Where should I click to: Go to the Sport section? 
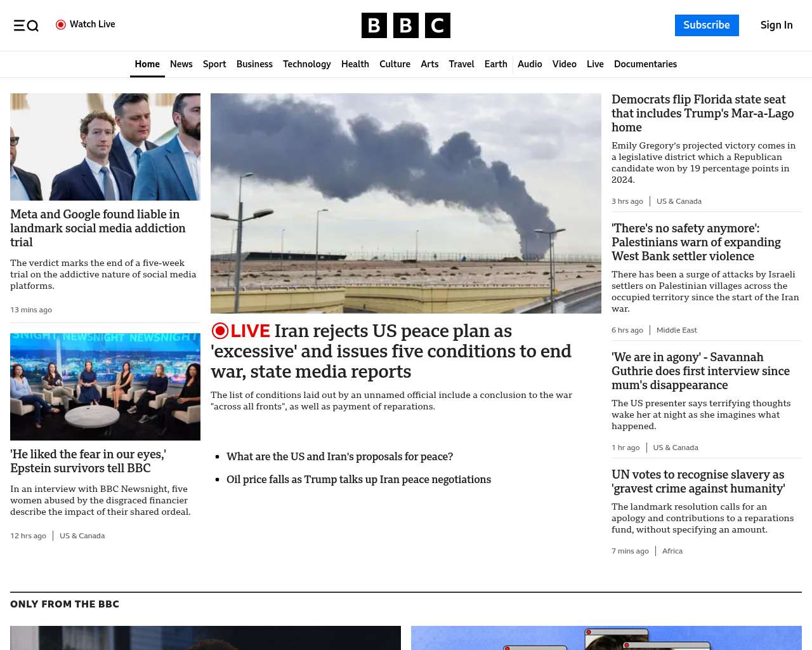click(214, 64)
